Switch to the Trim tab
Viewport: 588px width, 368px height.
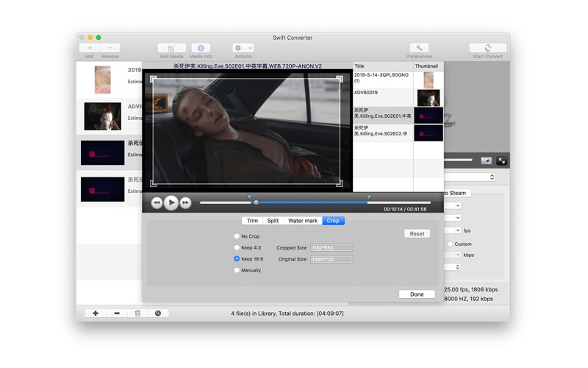coord(252,221)
